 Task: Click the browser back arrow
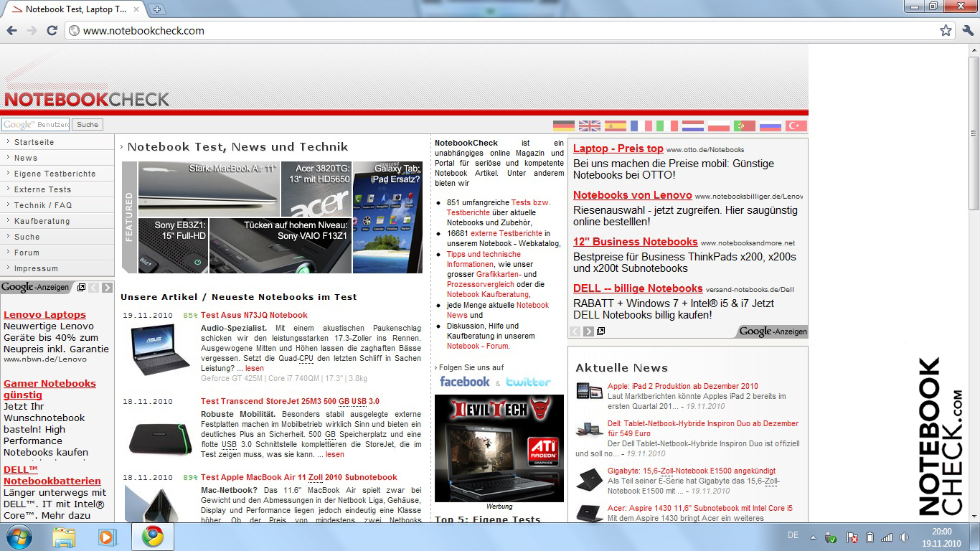pyautogui.click(x=11, y=31)
